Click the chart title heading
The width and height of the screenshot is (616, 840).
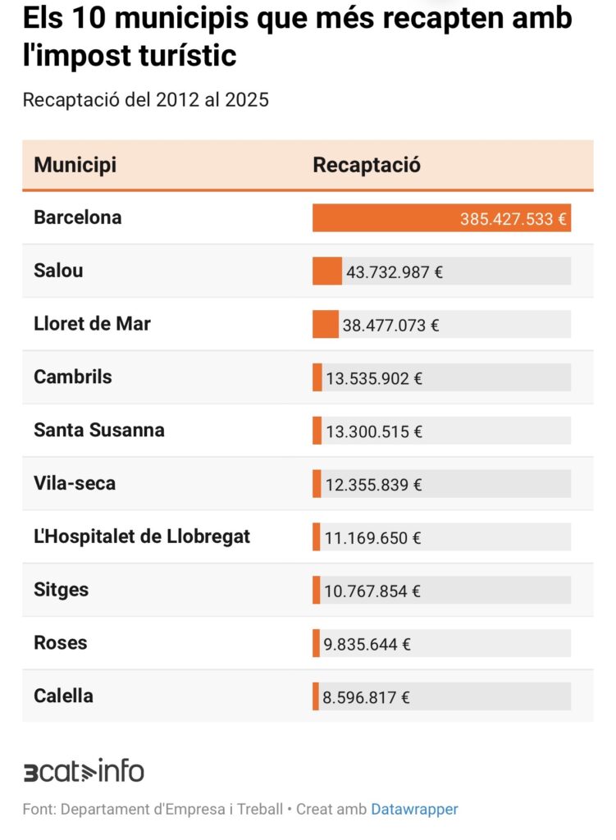297,37
